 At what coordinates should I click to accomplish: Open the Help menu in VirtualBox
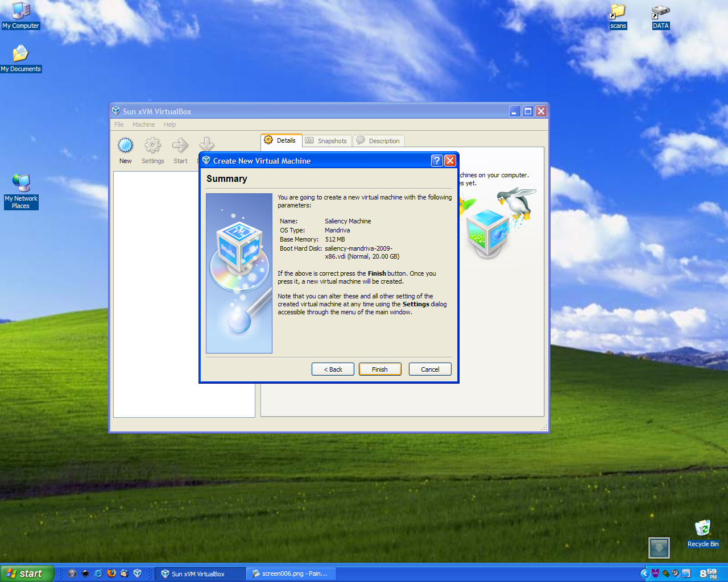pyautogui.click(x=169, y=124)
